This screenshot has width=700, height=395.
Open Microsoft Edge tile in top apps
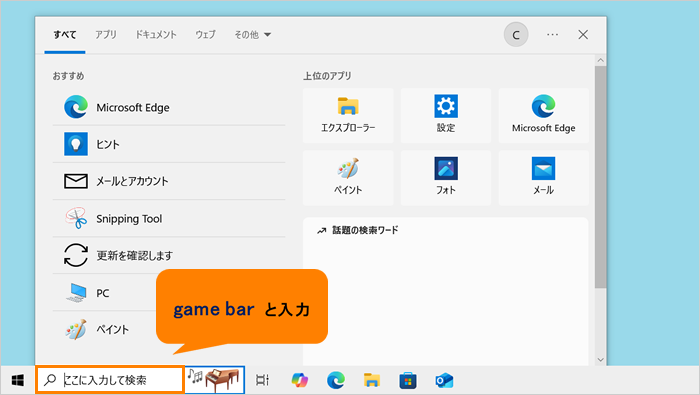coord(543,116)
